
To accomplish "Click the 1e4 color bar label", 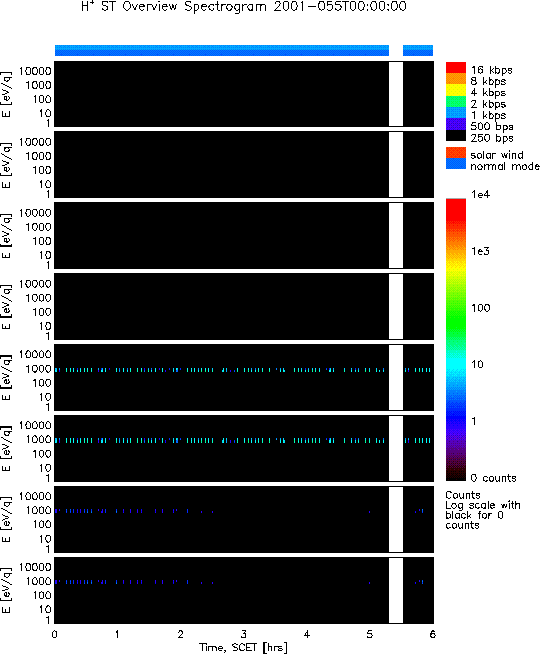I will coord(480,194).
